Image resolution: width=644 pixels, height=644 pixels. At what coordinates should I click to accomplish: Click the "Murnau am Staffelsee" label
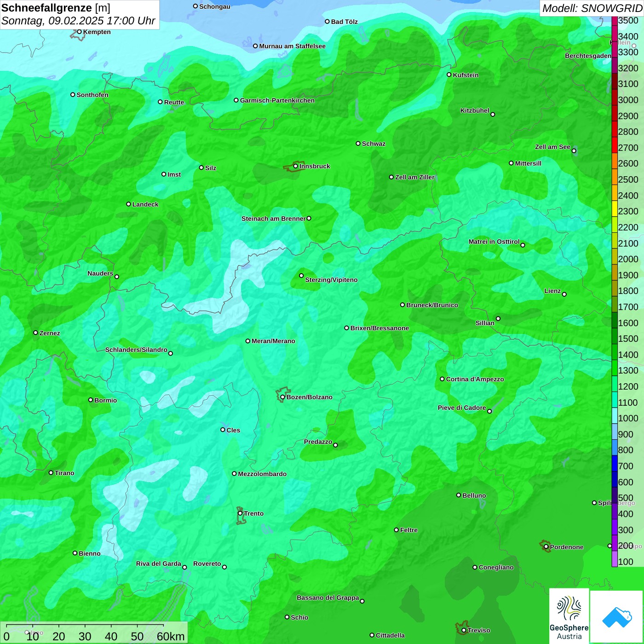click(292, 46)
